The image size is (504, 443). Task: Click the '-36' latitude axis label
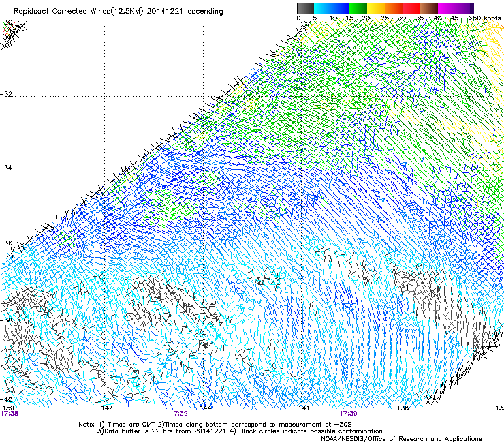[x=6, y=243]
